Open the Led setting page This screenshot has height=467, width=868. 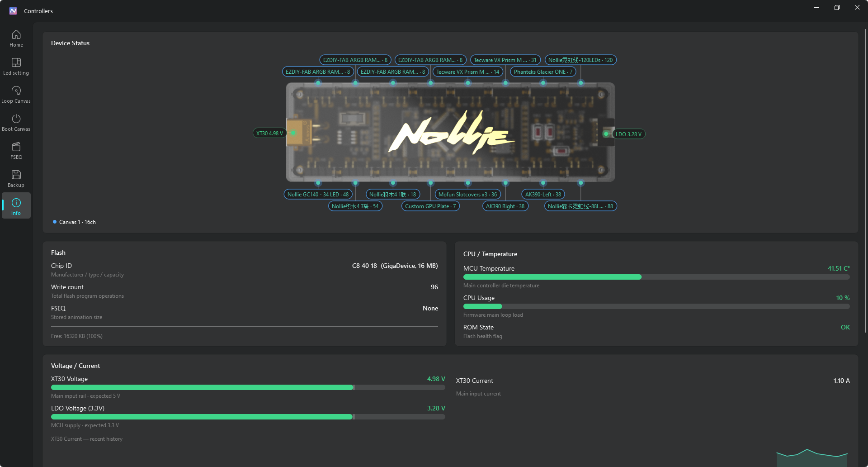16,66
